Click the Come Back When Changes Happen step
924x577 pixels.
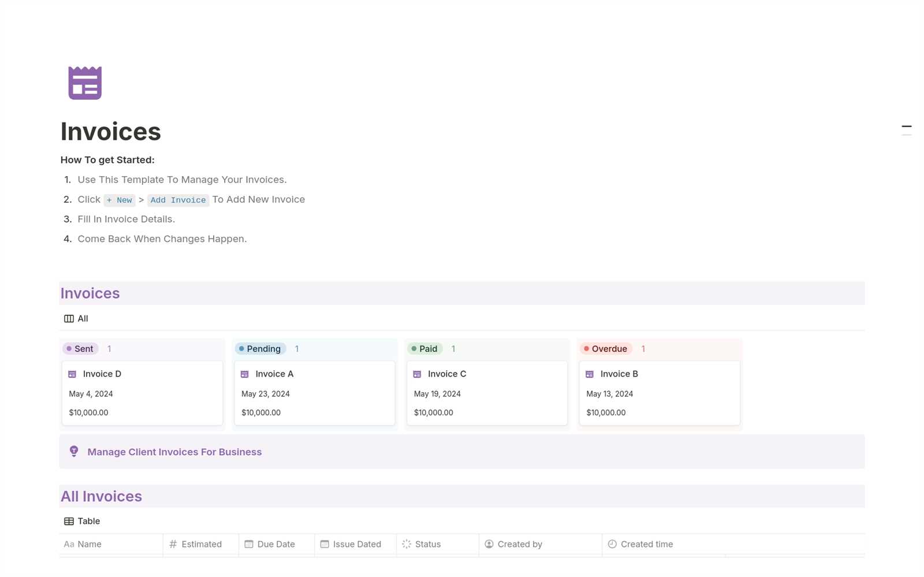(162, 239)
